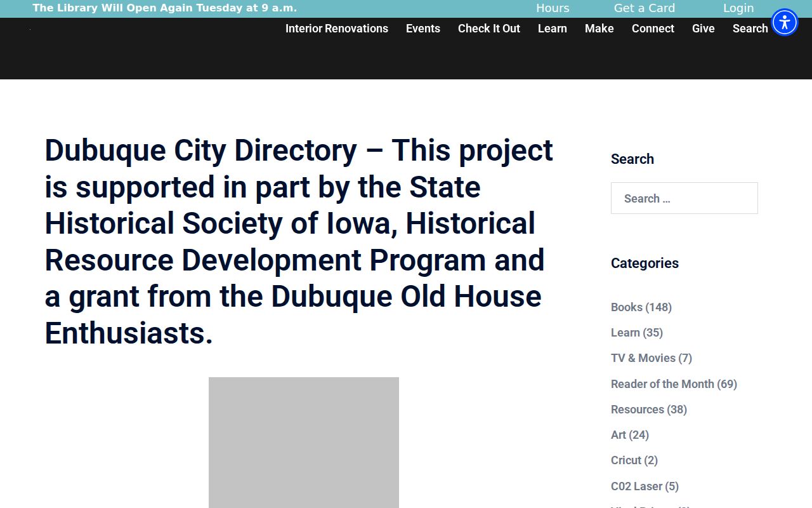Open the Cricut (2) category
The image size is (812, 508).
click(634, 460)
